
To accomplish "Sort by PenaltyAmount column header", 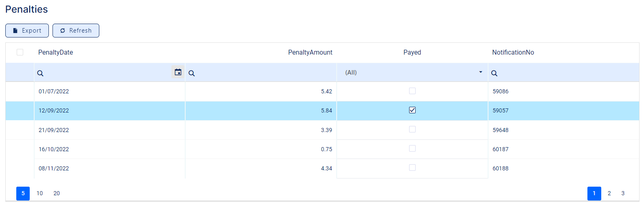I will click(310, 52).
